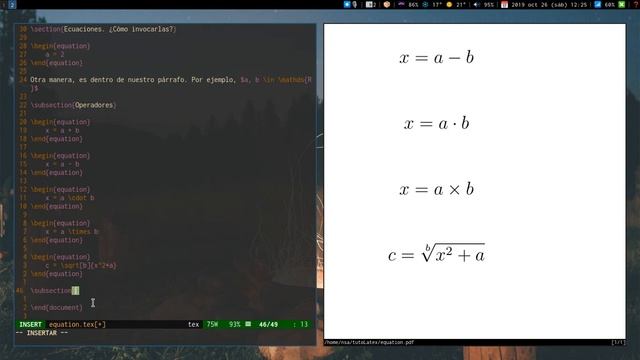The height and width of the screenshot is (360, 640).
Task: Click the volume speaker icon in top bar
Action: click(476, 4)
